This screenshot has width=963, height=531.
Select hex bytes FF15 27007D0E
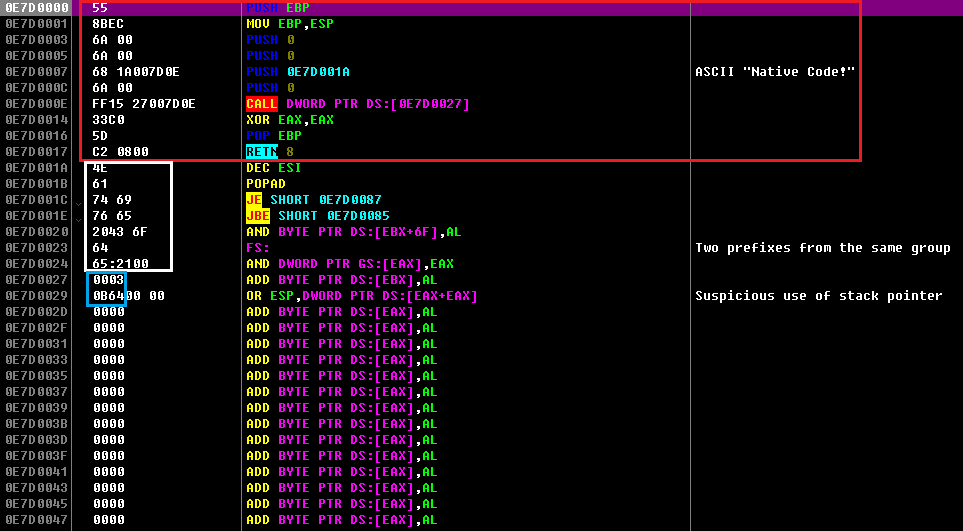[144, 104]
